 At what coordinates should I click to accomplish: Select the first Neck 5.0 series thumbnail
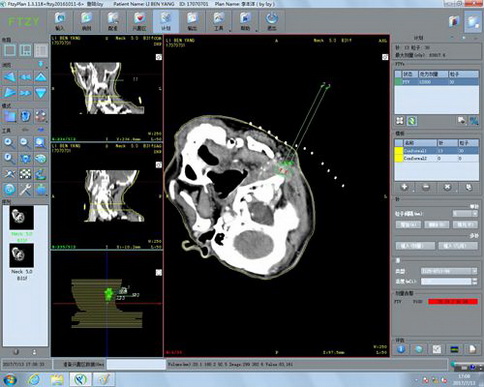pyautogui.click(x=22, y=218)
